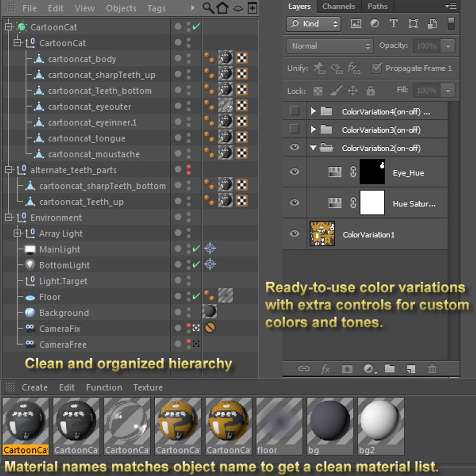
Task: Select the floor material thumbnail
Action: pos(279,426)
